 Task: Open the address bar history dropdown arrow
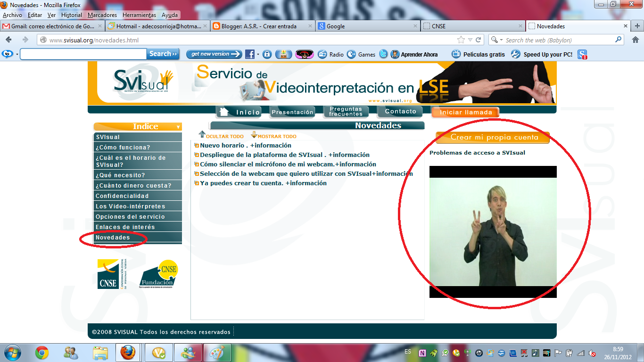coord(470,40)
